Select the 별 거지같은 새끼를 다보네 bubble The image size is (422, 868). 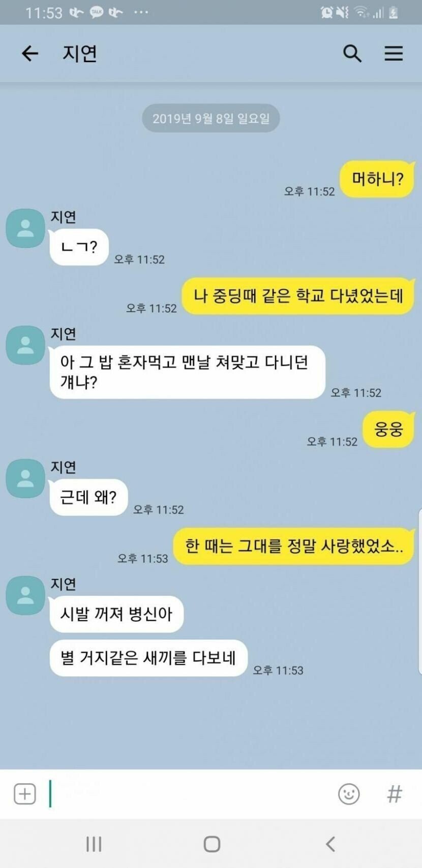(148, 658)
